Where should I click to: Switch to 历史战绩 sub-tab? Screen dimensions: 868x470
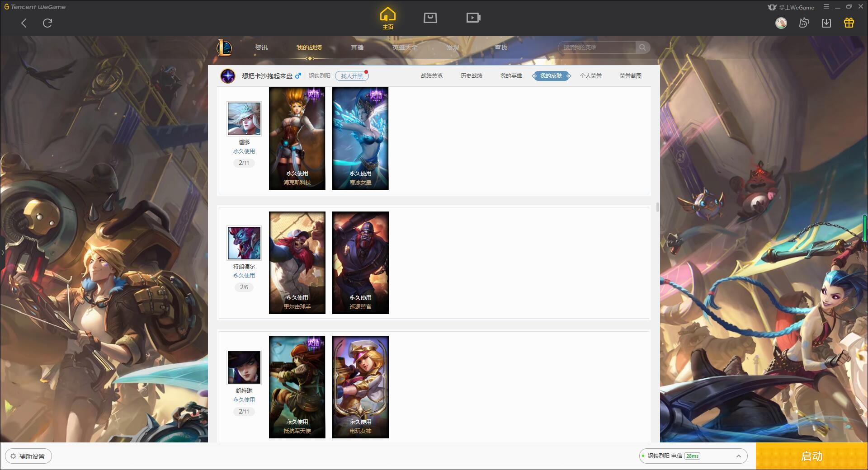[x=472, y=76]
